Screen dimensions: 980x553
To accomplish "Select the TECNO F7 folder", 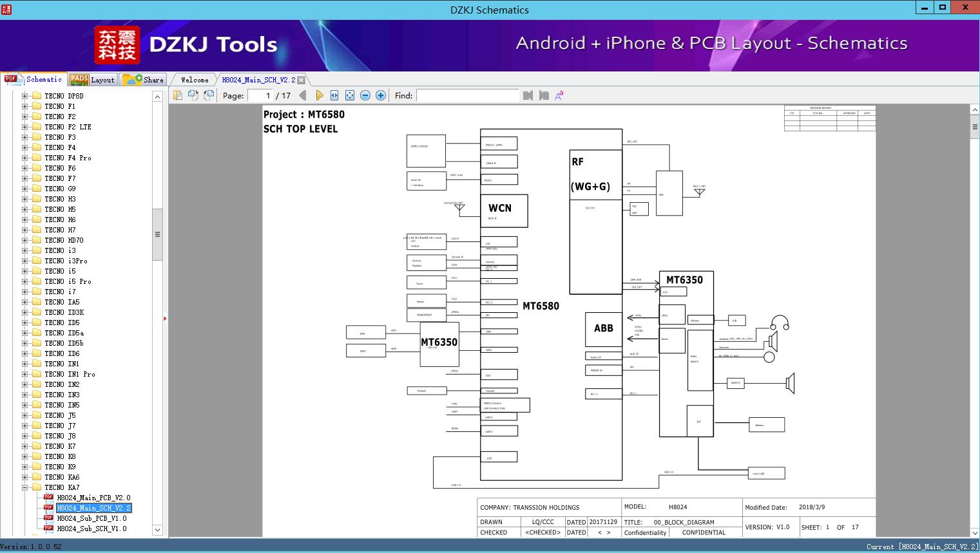I will pos(60,178).
